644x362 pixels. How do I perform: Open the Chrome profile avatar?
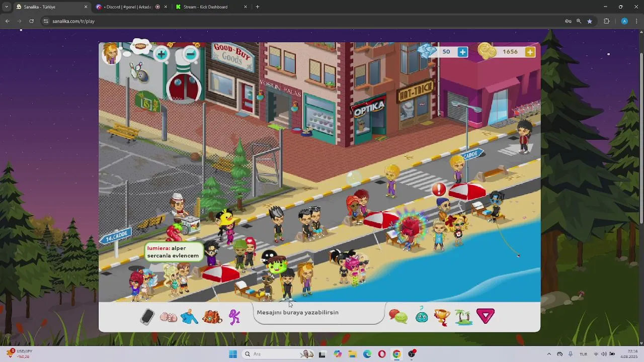[624, 21]
